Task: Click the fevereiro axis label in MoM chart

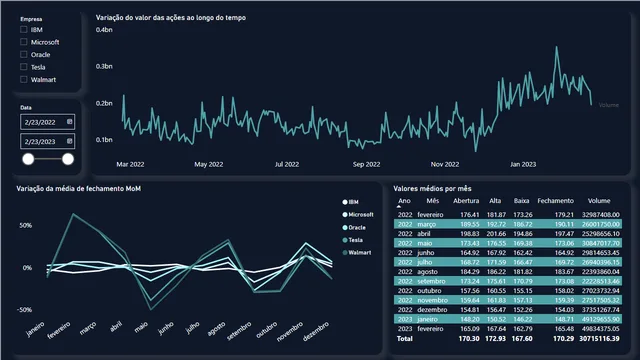Action: click(x=59, y=331)
